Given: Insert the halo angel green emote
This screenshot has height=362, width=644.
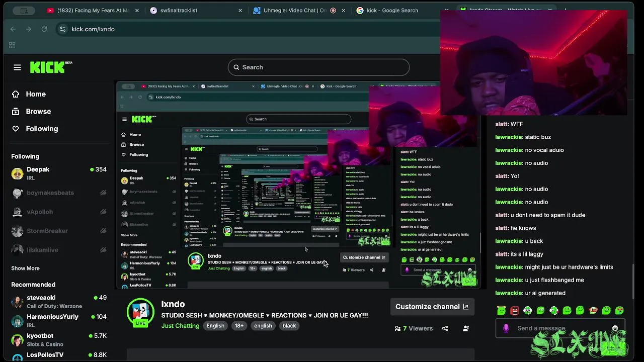Looking at the screenshot, I should pos(501,311).
